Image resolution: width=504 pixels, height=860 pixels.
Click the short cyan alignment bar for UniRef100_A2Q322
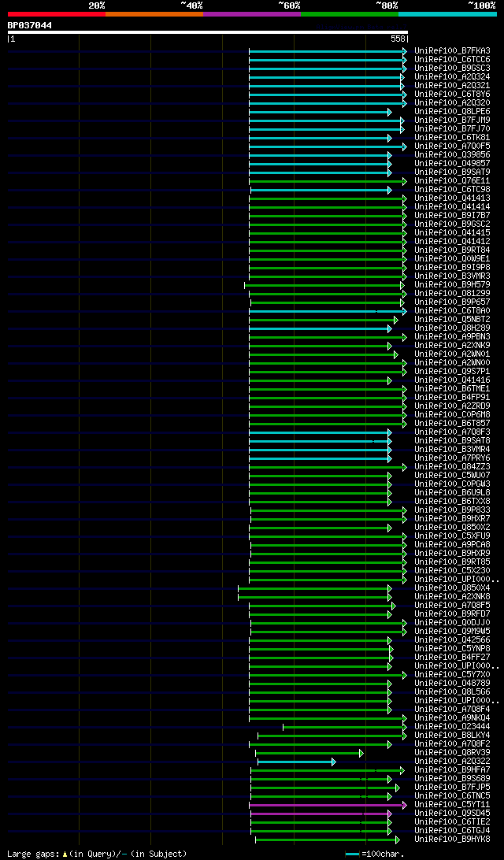pyautogui.click(x=297, y=762)
